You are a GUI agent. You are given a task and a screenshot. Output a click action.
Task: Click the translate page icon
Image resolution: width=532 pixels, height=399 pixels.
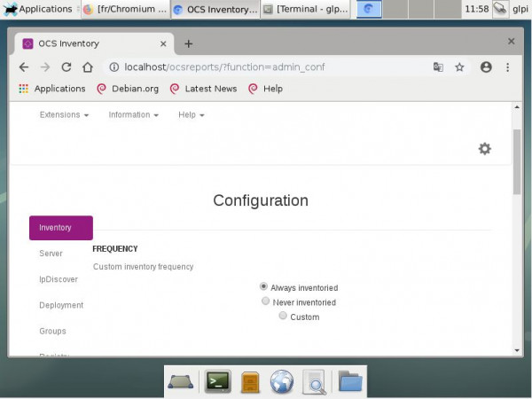(438, 67)
